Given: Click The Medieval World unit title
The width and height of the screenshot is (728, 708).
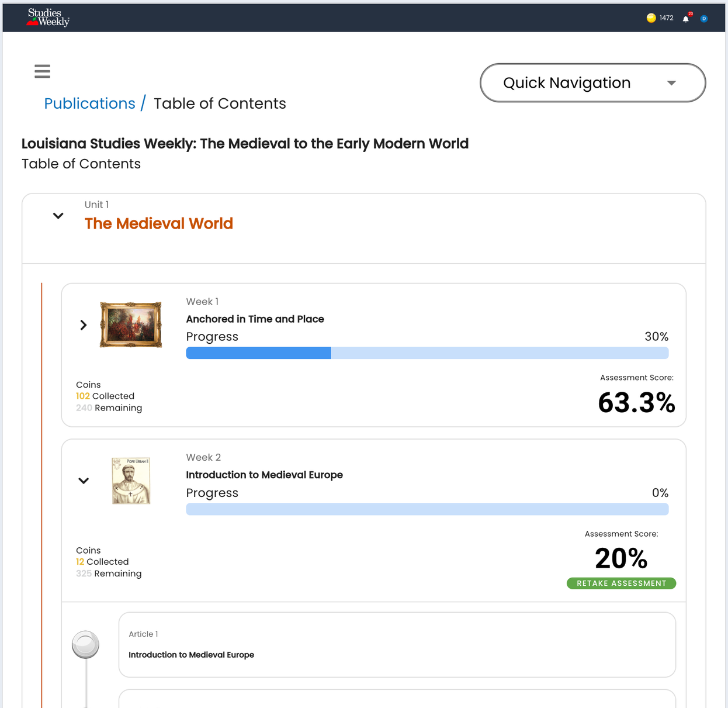Looking at the screenshot, I should (159, 223).
